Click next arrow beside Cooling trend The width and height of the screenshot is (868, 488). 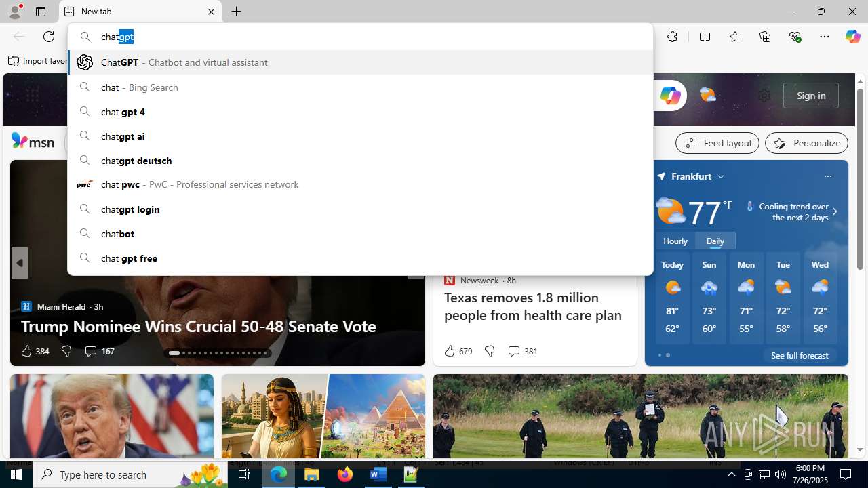(x=835, y=211)
